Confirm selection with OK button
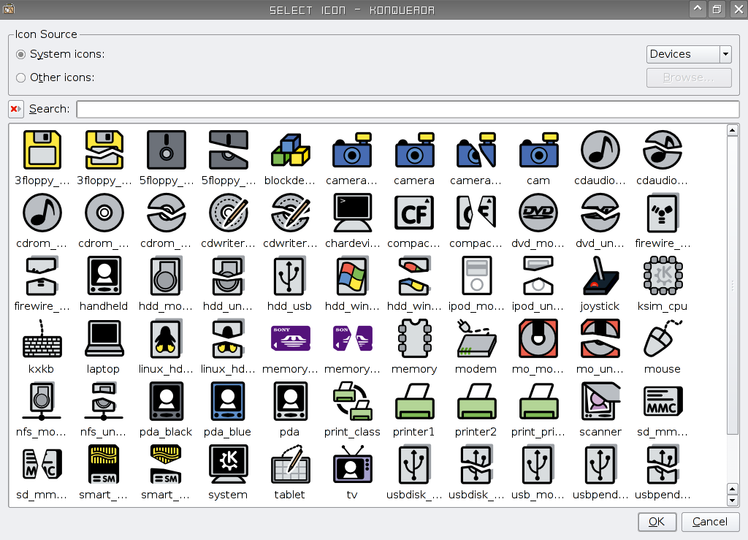The height and width of the screenshot is (540, 748). (657, 522)
